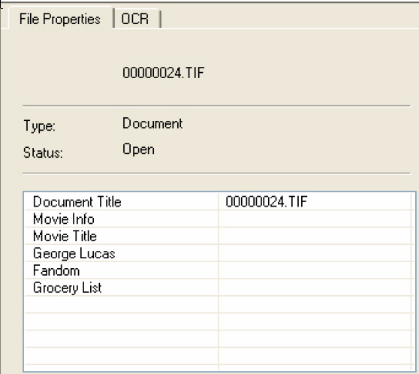Click the 00000024.TIF file name heading
419x374 pixels.
point(163,73)
